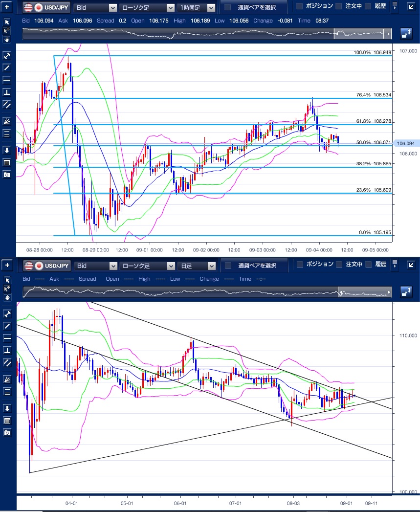This screenshot has width=420, height=512.
Task: Click 通貨ペアを選択 in the bottom chart
Action: click(251, 266)
